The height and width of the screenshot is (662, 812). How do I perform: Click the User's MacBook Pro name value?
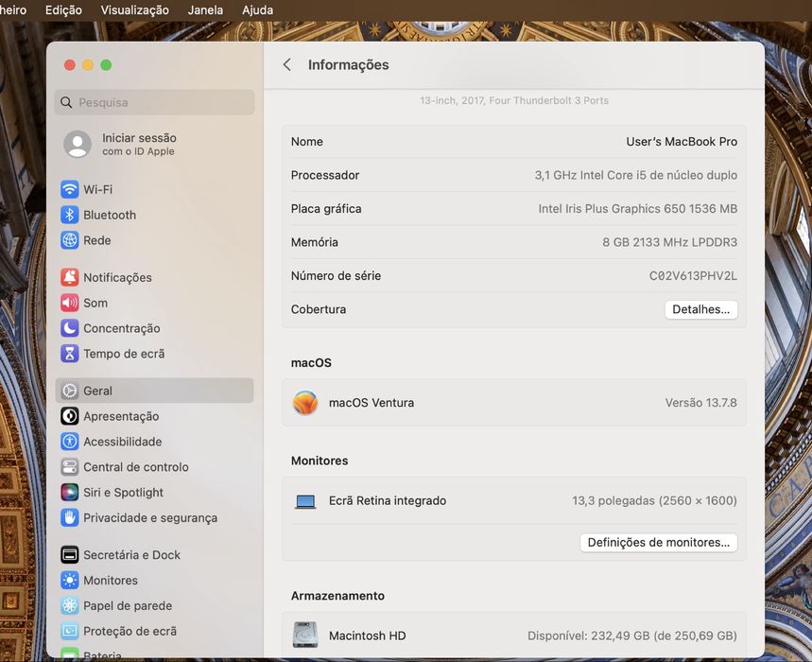682,142
